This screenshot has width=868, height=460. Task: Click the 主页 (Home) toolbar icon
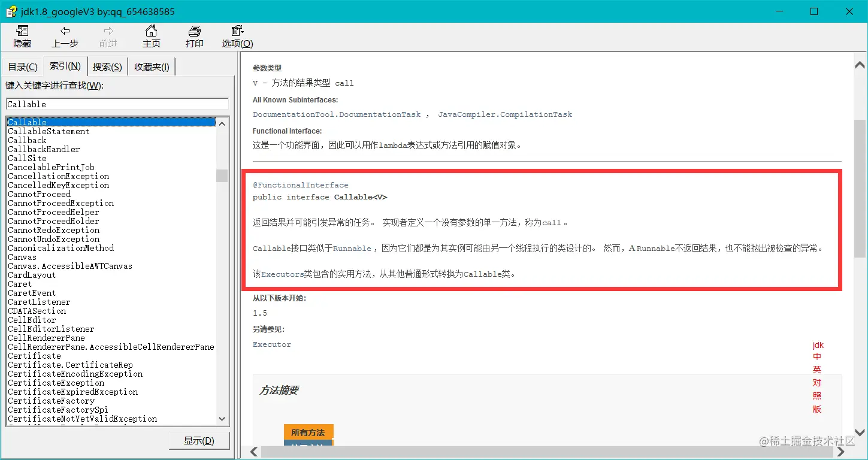152,37
